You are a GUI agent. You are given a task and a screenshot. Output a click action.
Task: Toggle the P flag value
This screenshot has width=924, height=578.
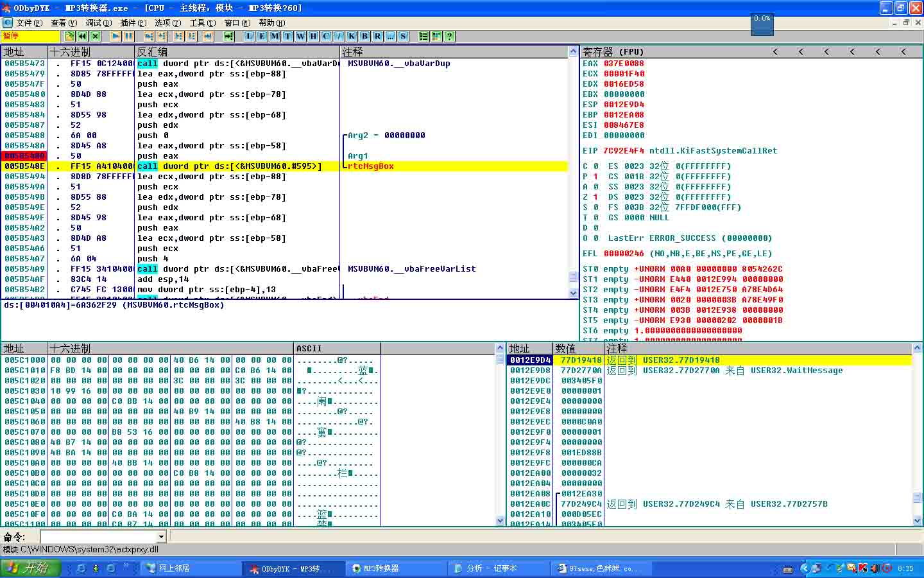pyautogui.click(x=595, y=177)
